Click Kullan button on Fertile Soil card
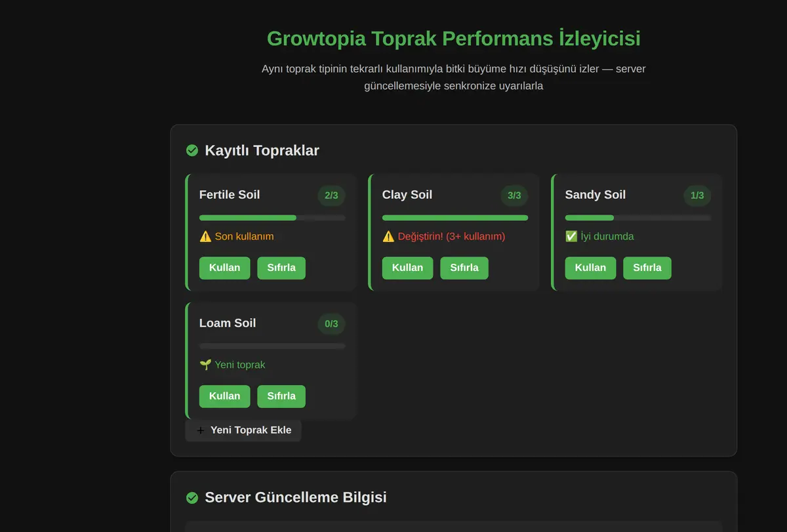This screenshot has width=787, height=532. pos(224,268)
